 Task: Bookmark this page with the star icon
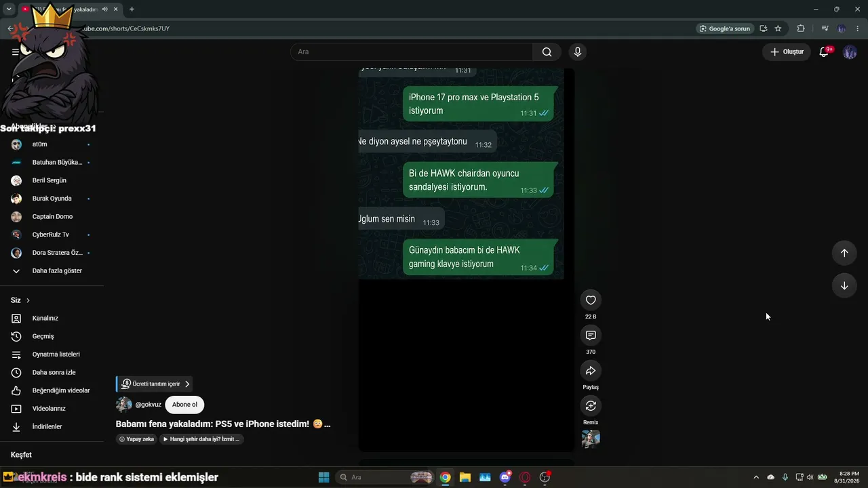(x=778, y=28)
